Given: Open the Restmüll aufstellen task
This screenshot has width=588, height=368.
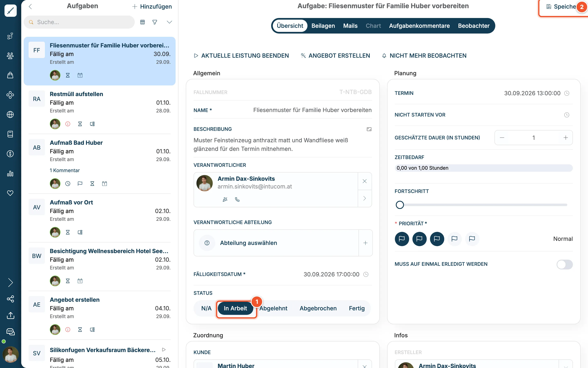Looking at the screenshot, I should pyautogui.click(x=100, y=110).
